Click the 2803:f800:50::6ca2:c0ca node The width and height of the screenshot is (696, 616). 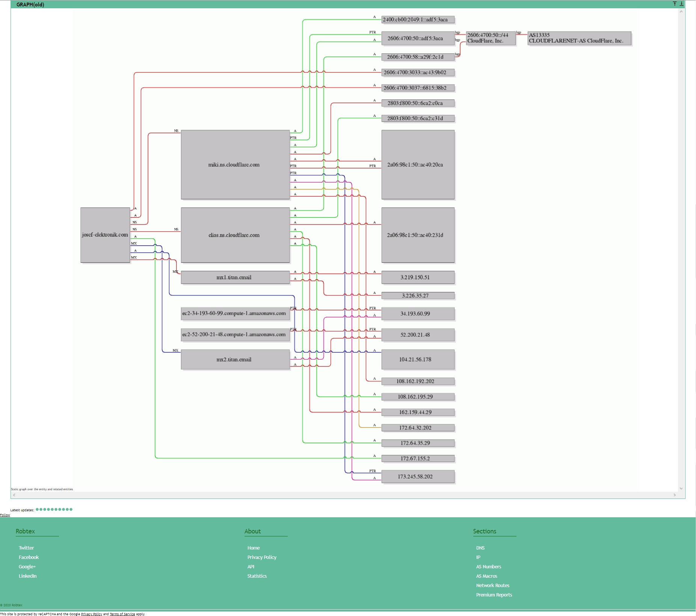pyautogui.click(x=418, y=103)
